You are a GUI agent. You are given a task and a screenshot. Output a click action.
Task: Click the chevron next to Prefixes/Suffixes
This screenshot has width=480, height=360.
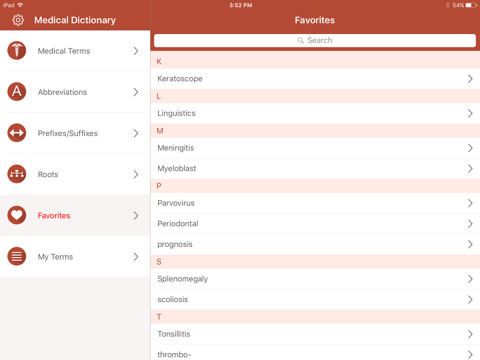(136, 133)
